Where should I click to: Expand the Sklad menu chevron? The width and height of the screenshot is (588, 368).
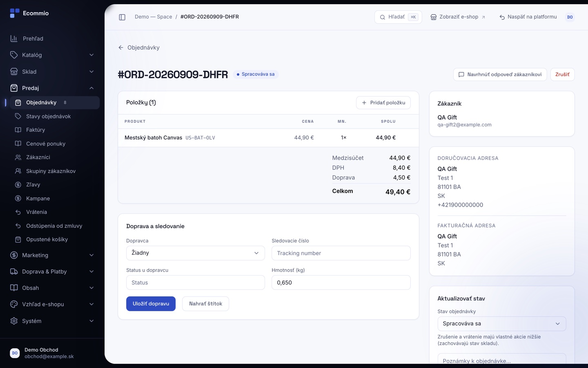tap(91, 72)
